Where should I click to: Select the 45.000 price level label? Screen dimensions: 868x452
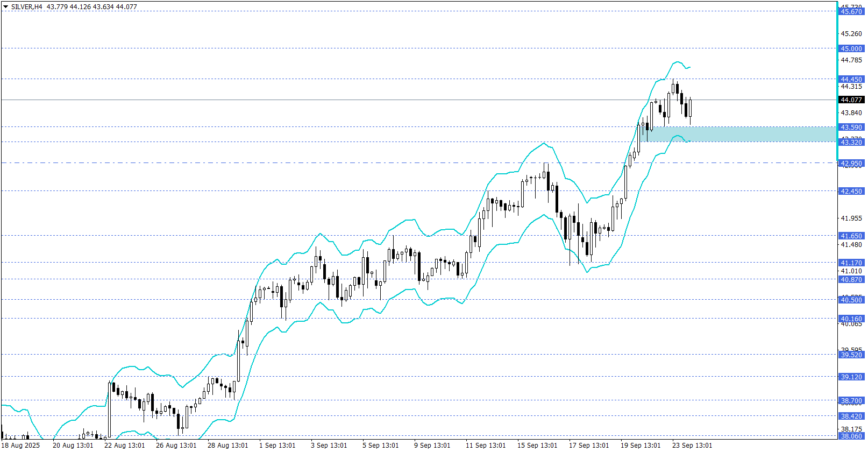coord(851,48)
